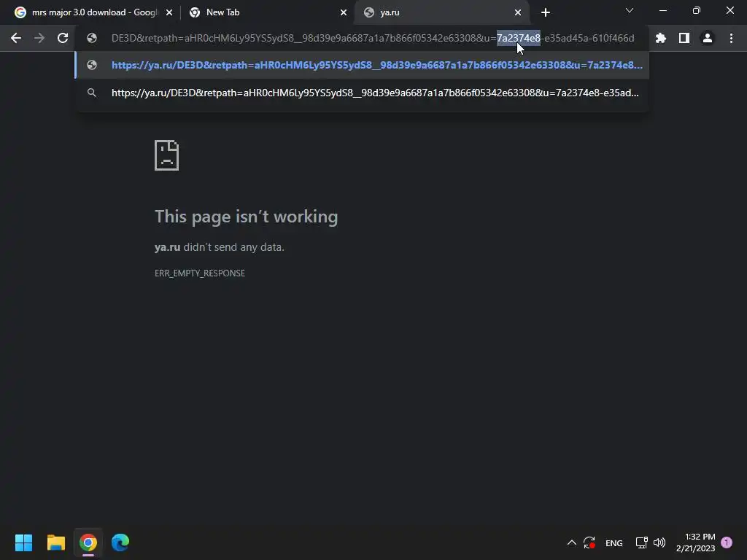This screenshot has height=560, width=747.
Task: Show hidden system tray icons
Action: tap(572, 542)
